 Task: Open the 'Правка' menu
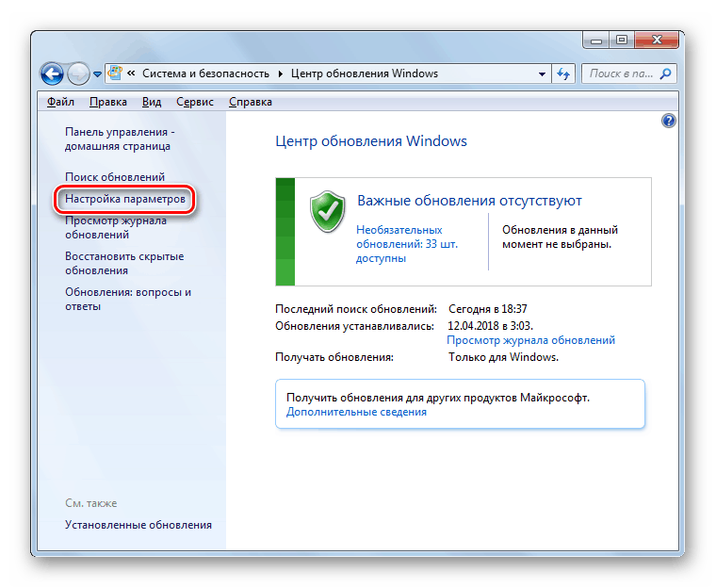coord(108,102)
